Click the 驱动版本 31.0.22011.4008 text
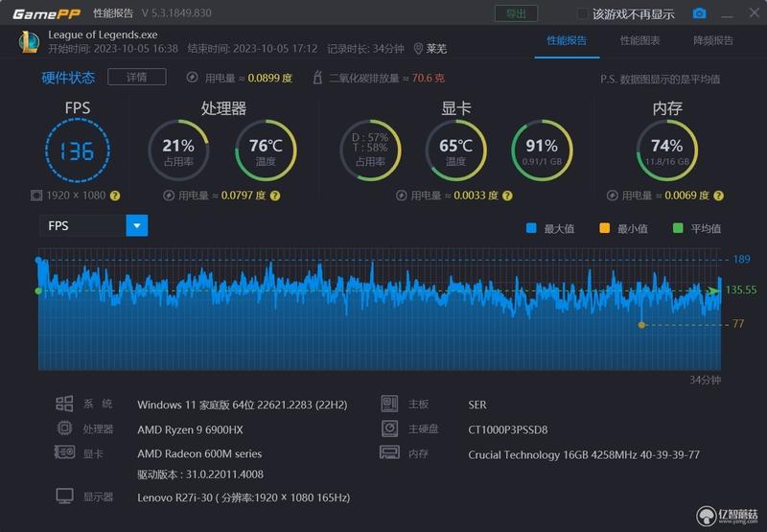Viewport: 767px width, 532px height. (200, 474)
